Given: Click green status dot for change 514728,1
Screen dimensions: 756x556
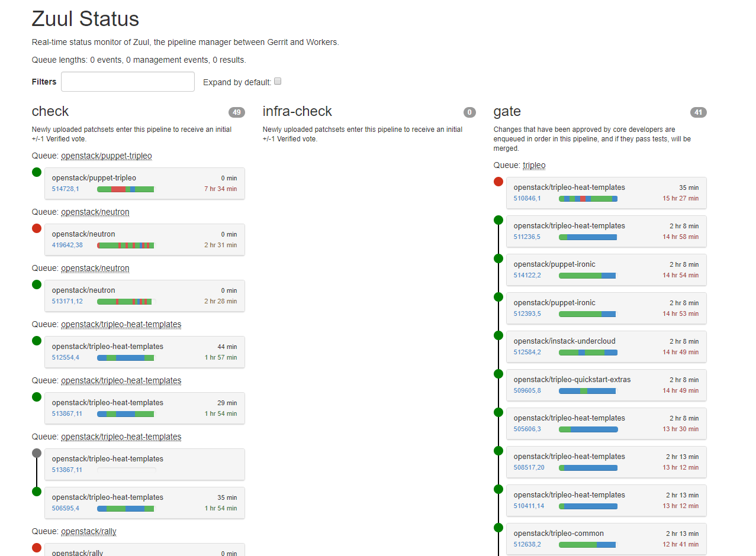Looking at the screenshot, I should 37,172.
